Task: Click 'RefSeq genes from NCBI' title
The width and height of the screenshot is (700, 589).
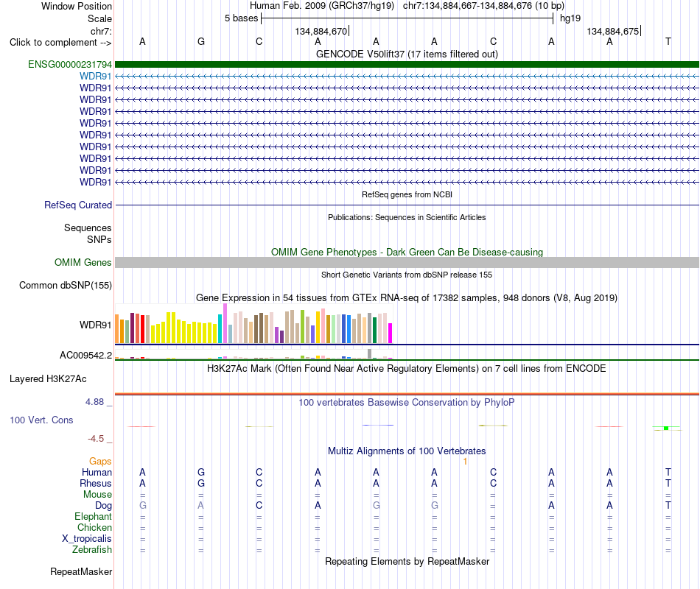Action: (407, 194)
